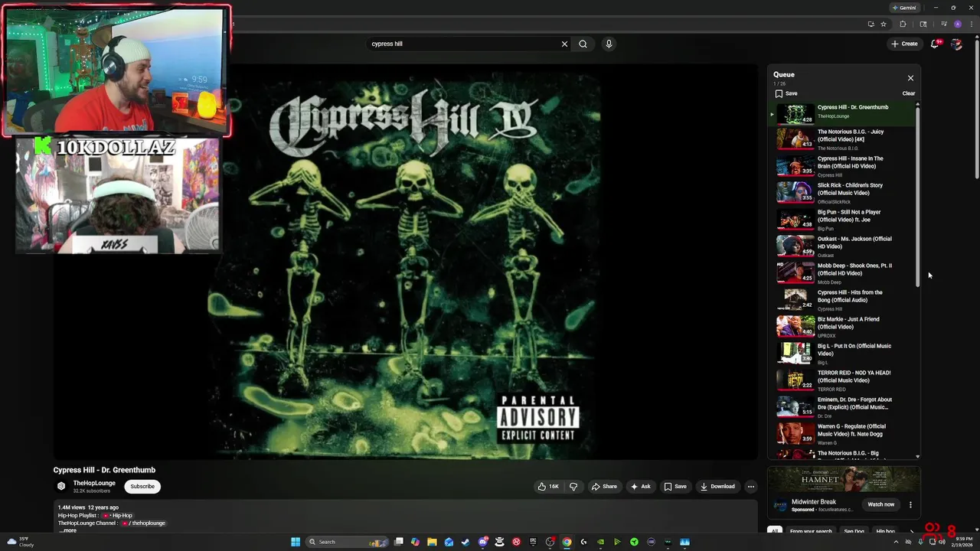Expand the description with '...more'
980x551 pixels.
67,530
